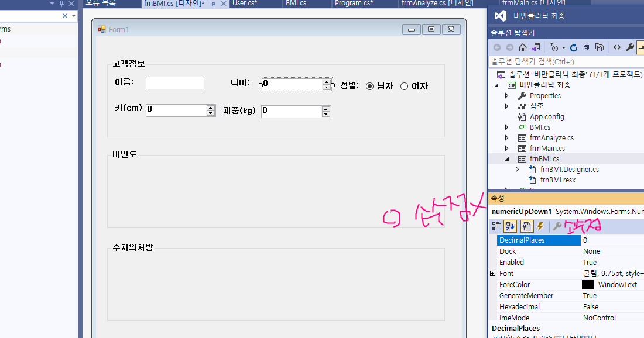644x338 pixels.
Task: Open left panel search options dropdown
Action: pyautogui.click(x=74, y=16)
